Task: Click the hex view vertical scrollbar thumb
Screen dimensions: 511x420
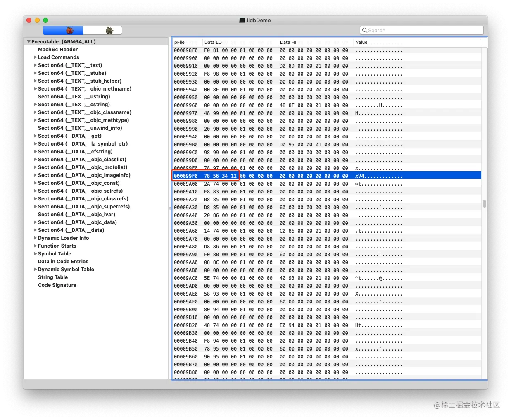Action: (x=485, y=204)
